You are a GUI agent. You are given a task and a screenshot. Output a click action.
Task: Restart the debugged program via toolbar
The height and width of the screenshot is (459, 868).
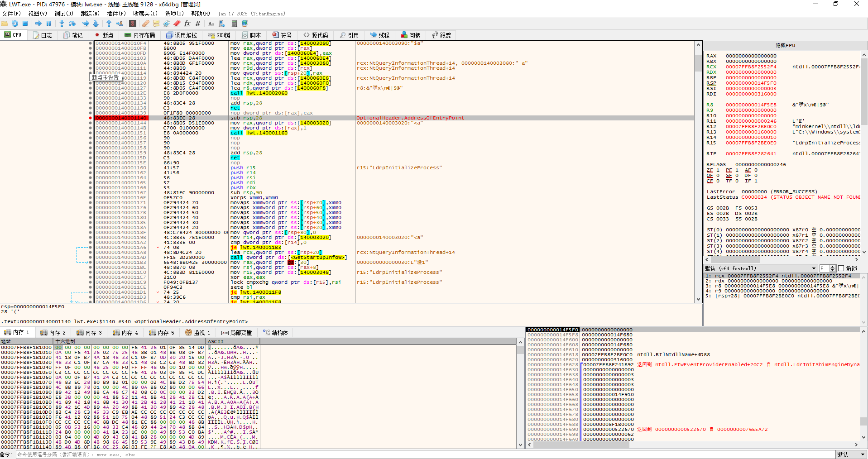tap(15, 24)
